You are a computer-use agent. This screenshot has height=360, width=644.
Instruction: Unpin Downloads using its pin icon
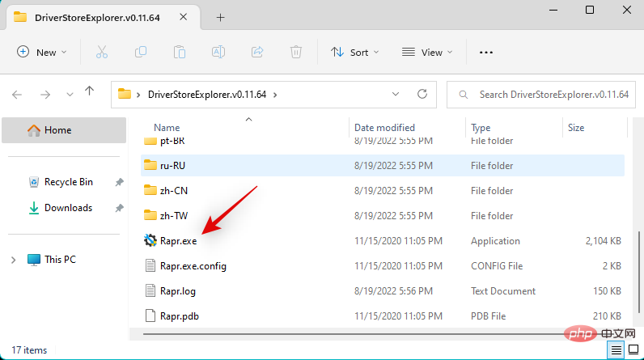click(x=119, y=208)
